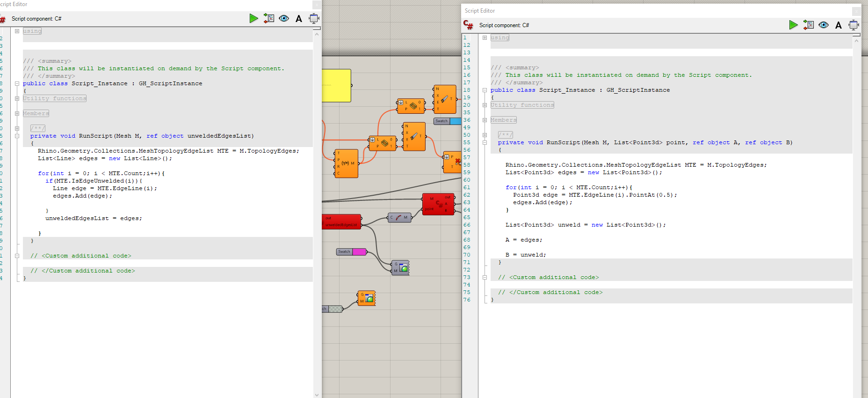Click the blue colour Swatch on canvas

tap(455, 121)
